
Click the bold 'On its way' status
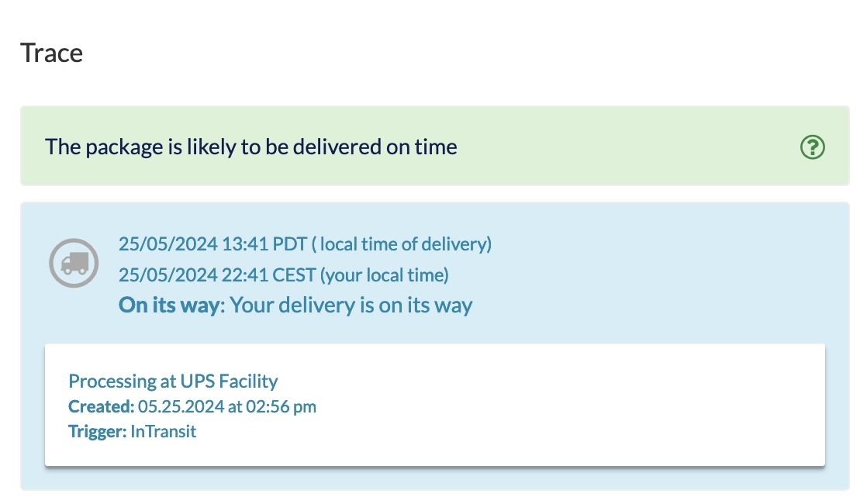click(x=168, y=305)
